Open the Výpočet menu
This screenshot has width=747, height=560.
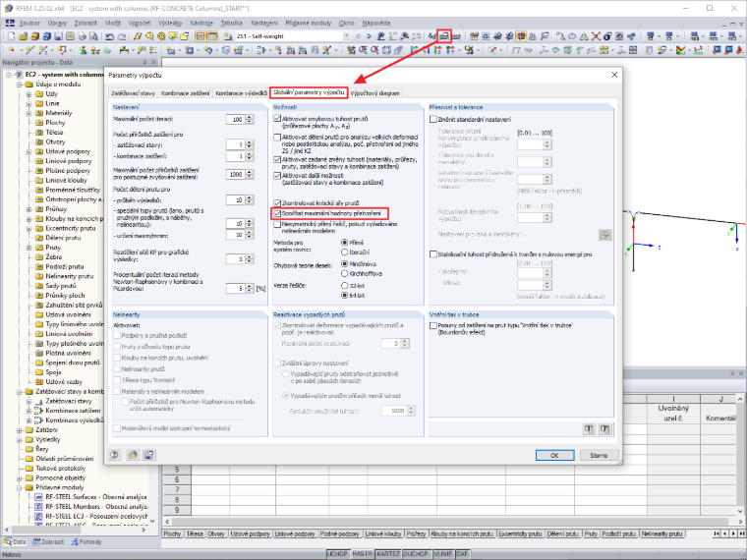(x=140, y=23)
